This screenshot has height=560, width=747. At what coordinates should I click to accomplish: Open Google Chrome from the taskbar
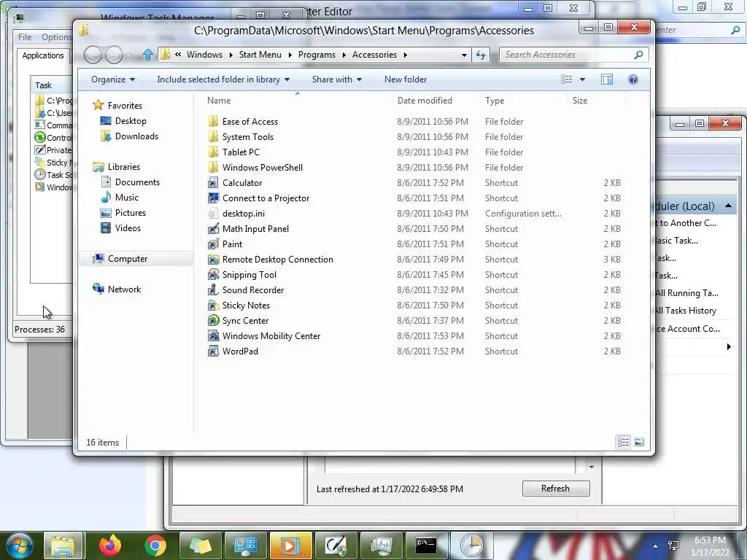point(155,545)
